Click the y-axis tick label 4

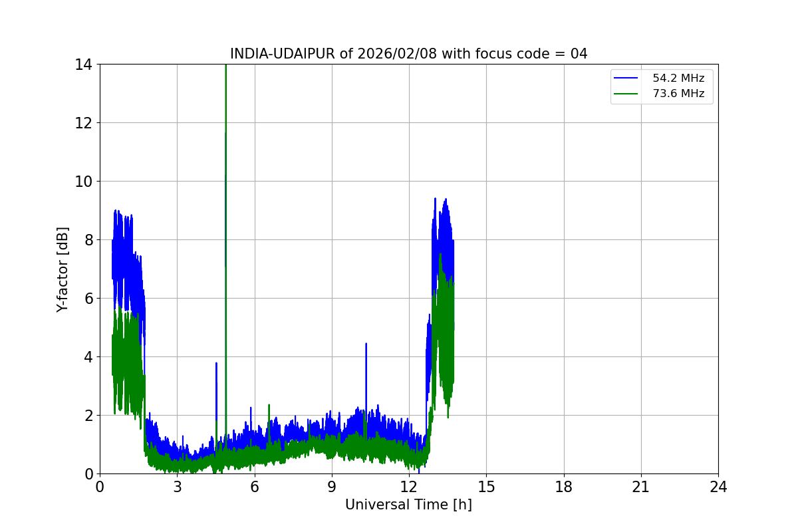click(x=88, y=357)
